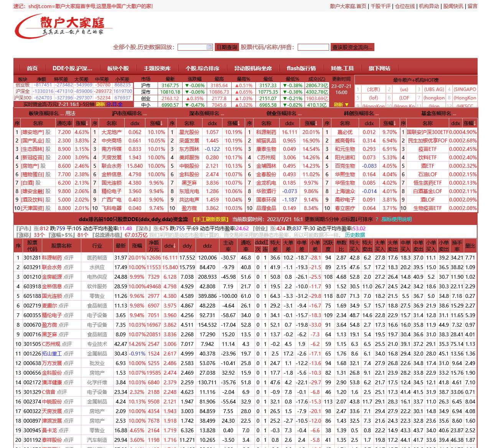
Task: Expand the 刷新 ▼ control under update time
Action: pos(341,104)
